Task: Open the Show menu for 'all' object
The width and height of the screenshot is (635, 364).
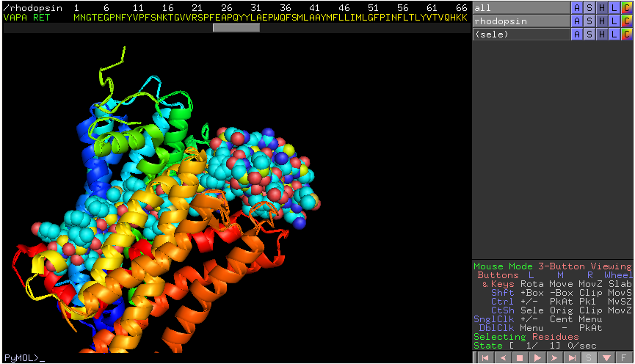Action: (589, 7)
